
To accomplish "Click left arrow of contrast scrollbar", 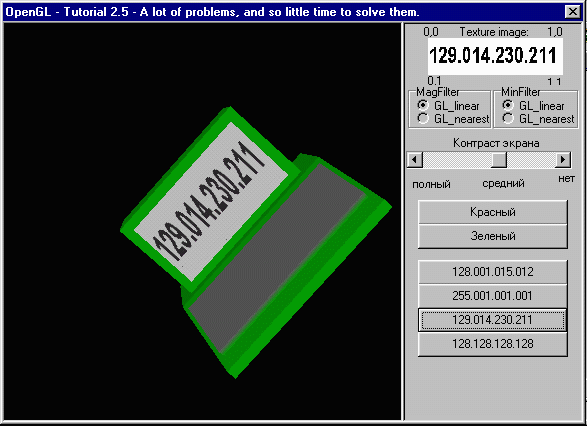I will tap(414, 160).
